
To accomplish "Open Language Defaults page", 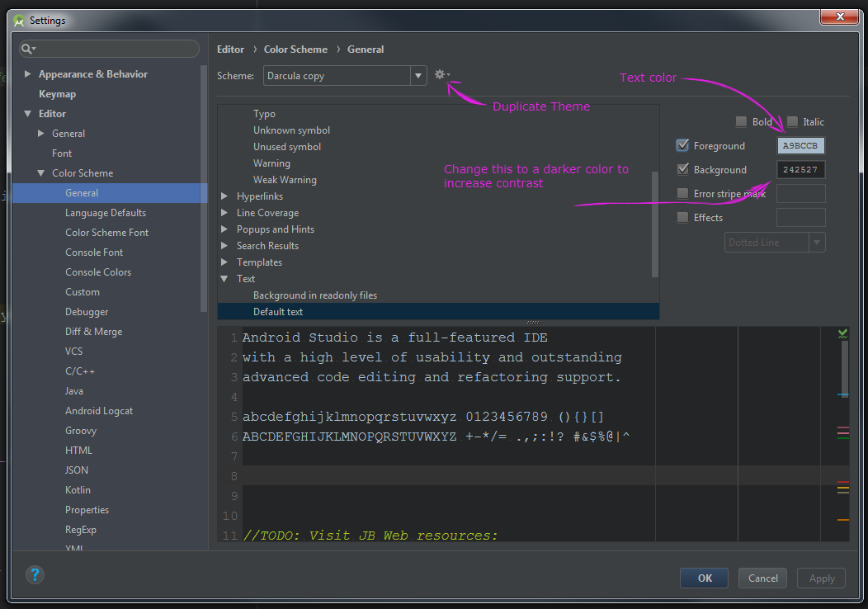I will (x=106, y=213).
